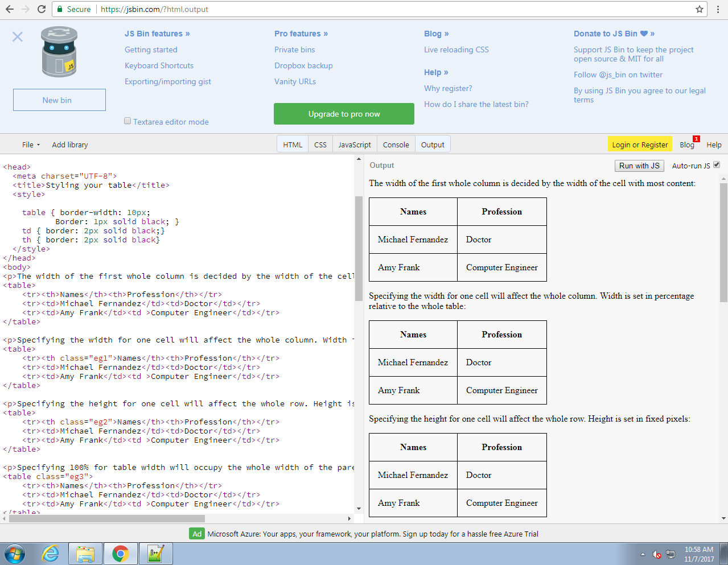Close the JS Bin menu panel with the X icon
The image size is (728, 565).
[18, 37]
